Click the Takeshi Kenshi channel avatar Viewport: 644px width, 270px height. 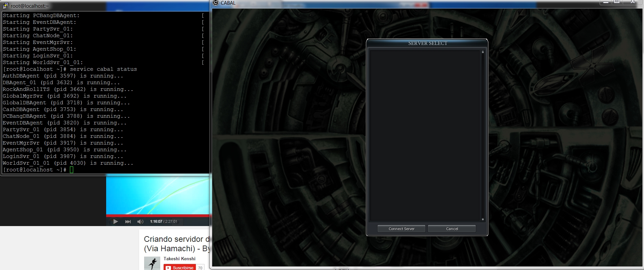point(152,263)
